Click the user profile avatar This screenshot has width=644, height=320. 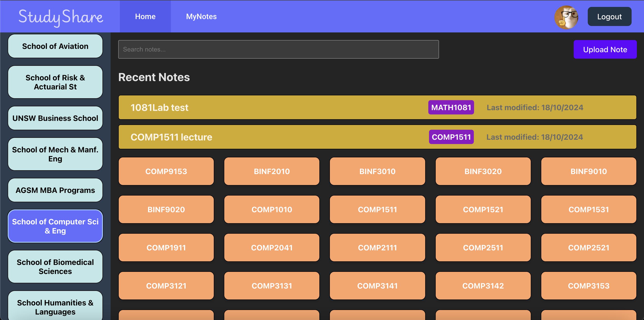tap(566, 17)
